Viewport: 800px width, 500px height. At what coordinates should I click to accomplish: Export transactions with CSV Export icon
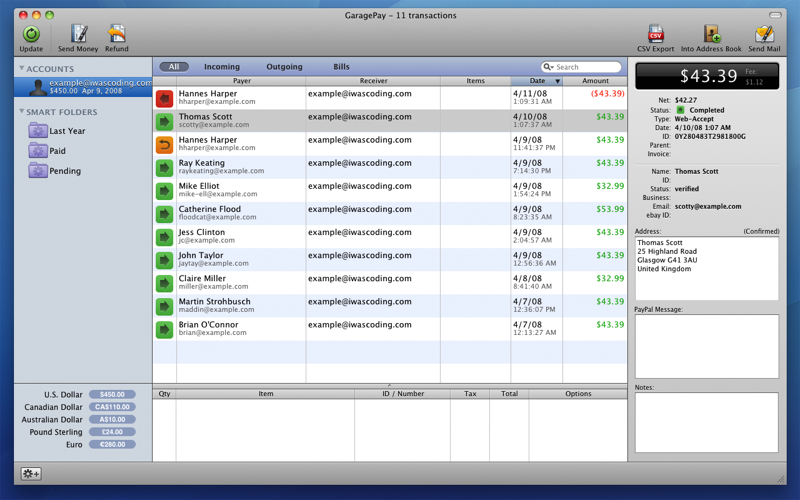[656, 35]
